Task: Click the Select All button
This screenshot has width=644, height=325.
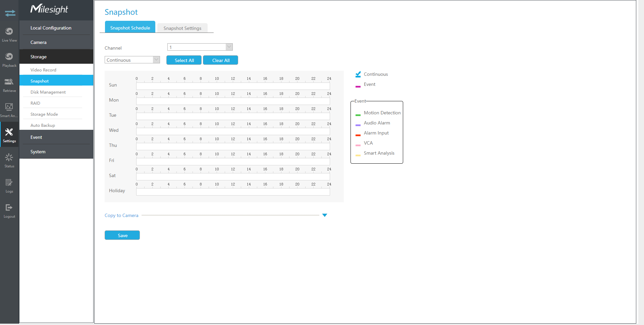Action: [x=184, y=60]
